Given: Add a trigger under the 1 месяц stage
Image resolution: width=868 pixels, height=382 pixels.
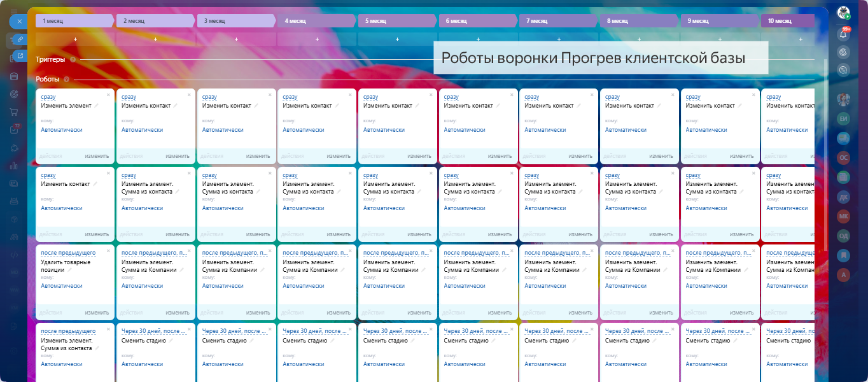Looking at the screenshot, I should click(75, 39).
